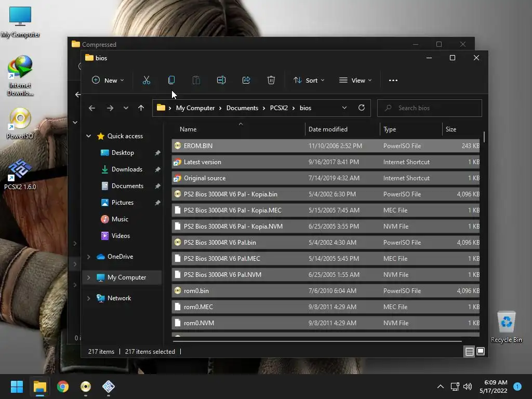Click the Copy icon in toolbar
Viewport: 532px width, 399px height.
click(x=171, y=81)
